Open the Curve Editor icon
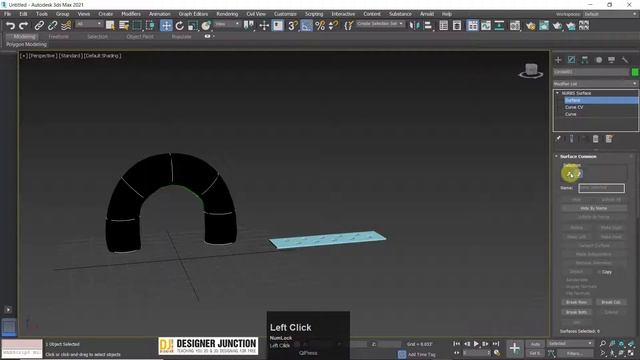 pyautogui.click(x=486, y=26)
